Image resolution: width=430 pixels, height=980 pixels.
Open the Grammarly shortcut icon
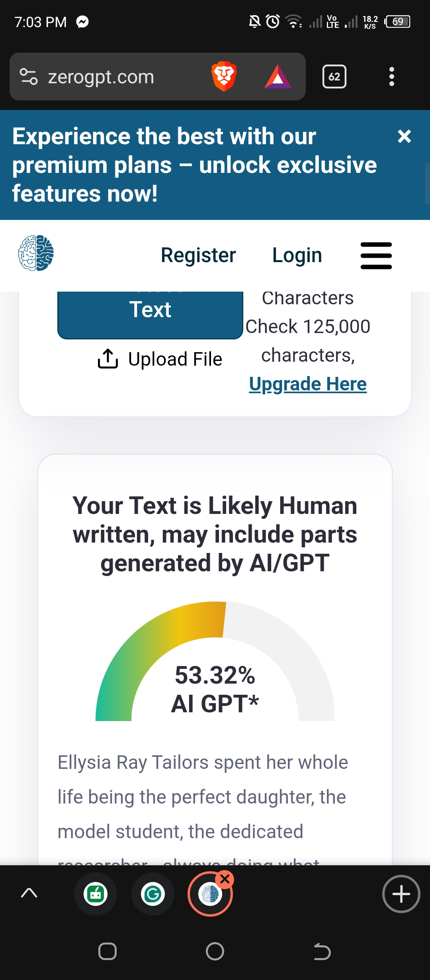point(153,894)
